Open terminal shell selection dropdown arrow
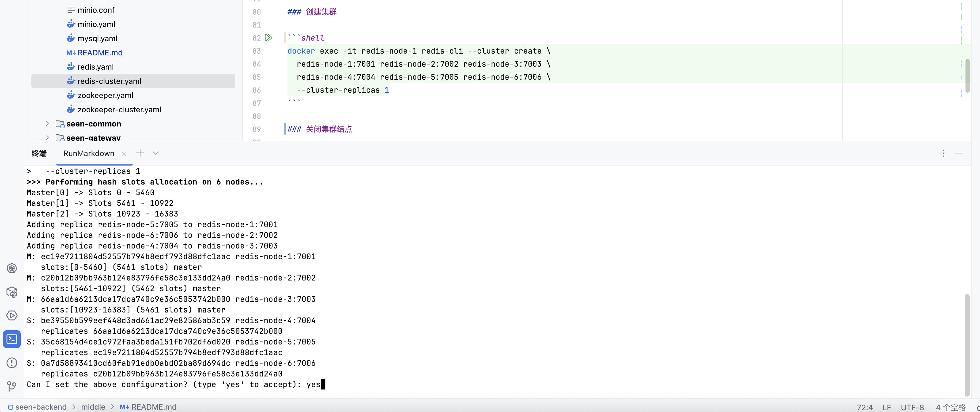This screenshot has width=980, height=412. tap(156, 153)
